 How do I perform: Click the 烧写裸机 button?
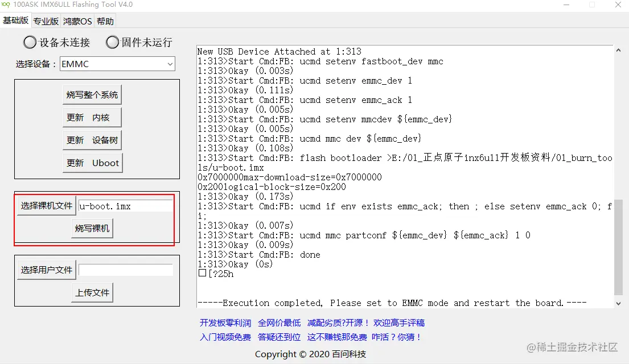(92, 229)
